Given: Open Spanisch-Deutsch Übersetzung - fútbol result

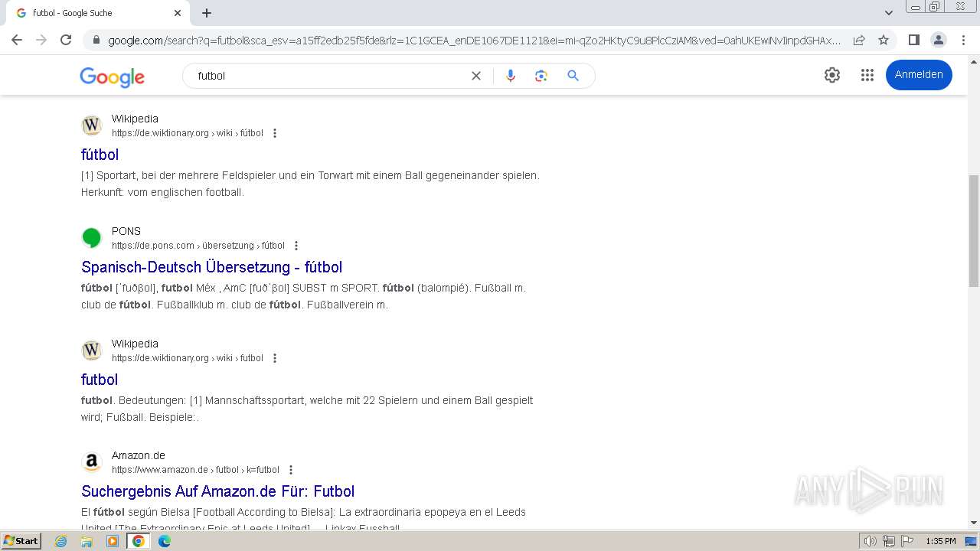Looking at the screenshot, I should pyautogui.click(x=211, y=267).
